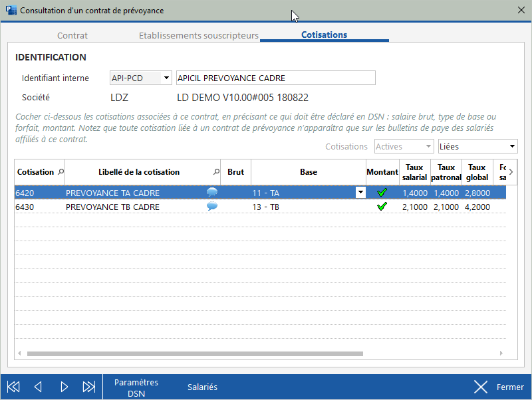Toggle Brut cell for PREVOYANCE TA CADRE
Screen dimensions: 532x400
pyautogui.click(x=235, y=193)
